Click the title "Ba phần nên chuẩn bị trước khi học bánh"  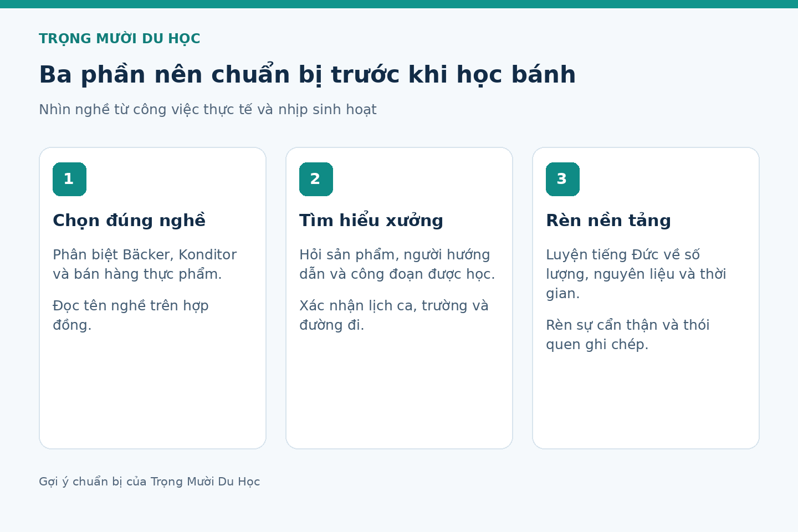click(308, 74)
